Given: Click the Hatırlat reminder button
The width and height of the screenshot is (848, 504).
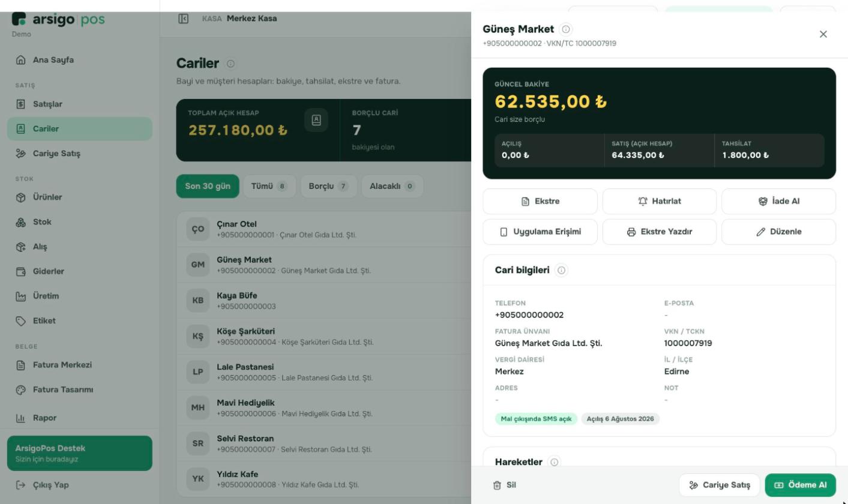Looking at the screenshot, I should pos(660,202).
